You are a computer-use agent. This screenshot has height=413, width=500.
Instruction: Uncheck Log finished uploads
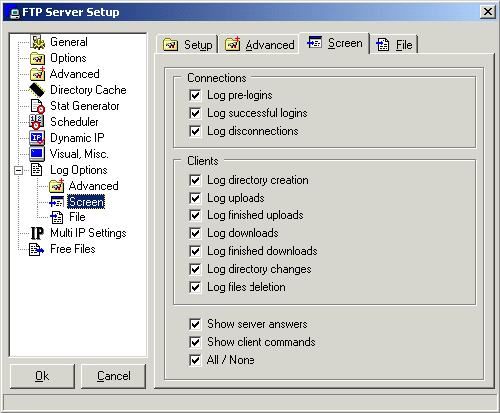point(195,215)
